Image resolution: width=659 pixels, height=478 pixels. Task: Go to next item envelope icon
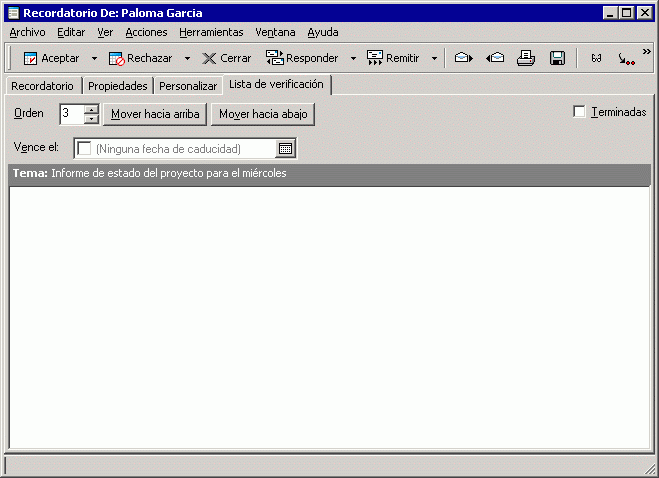(464, 58)
